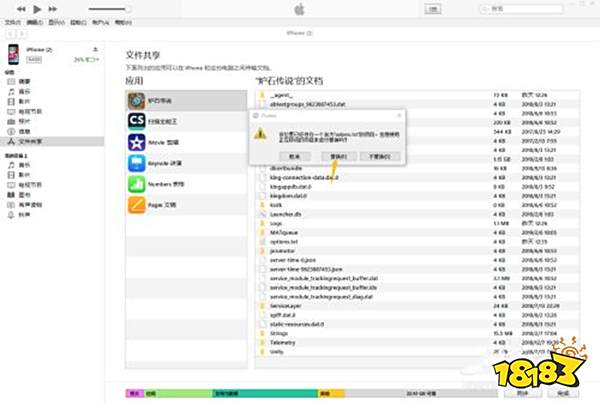The image size is (600, 405).
Task: Click the light green 应用 storage segment
Action: pyautogui.click(x=178, y=393)
